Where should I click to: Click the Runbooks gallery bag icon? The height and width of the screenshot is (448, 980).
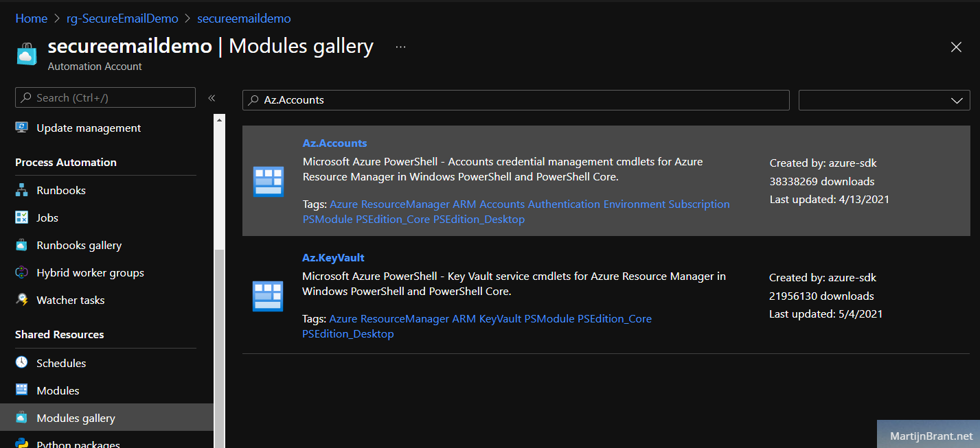pos(22,245)
